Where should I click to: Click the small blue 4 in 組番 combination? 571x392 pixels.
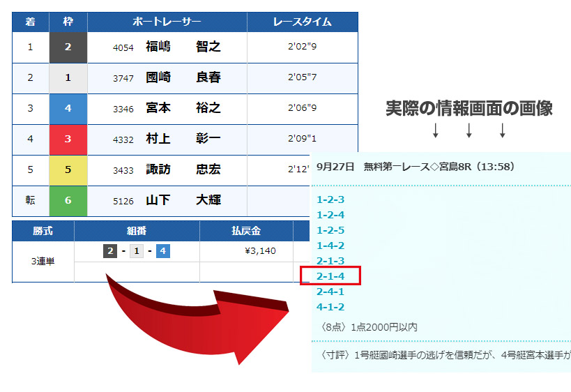tap(162, 251)
